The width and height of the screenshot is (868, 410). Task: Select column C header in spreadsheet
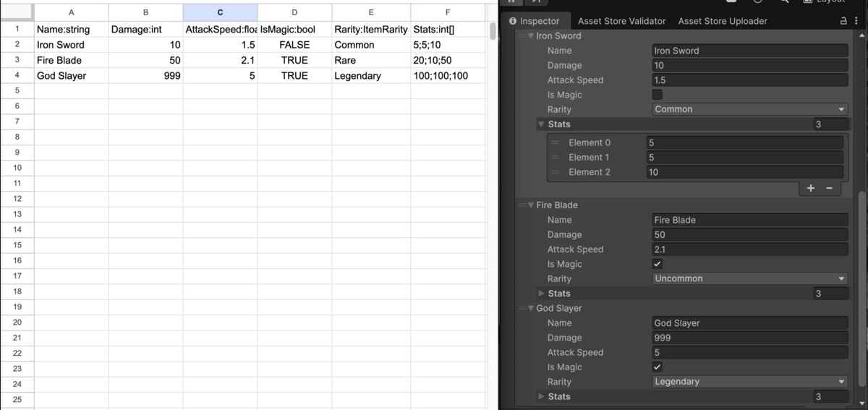220,12
